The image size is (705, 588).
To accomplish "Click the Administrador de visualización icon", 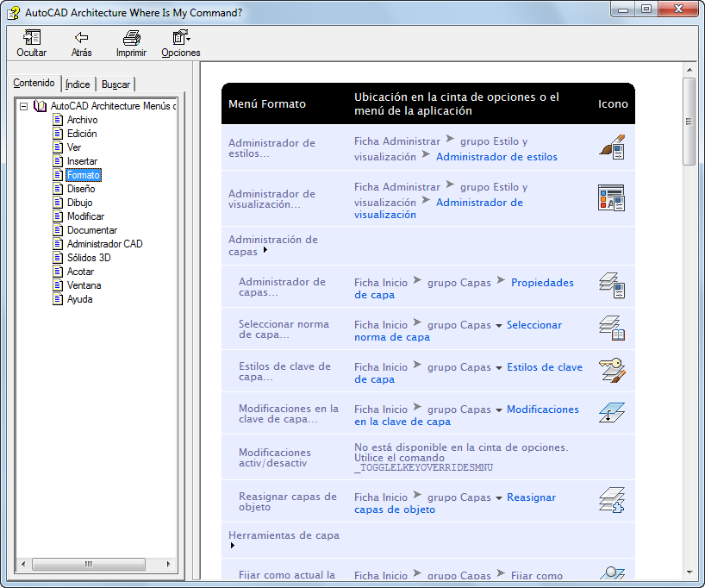I will [611, 197].
